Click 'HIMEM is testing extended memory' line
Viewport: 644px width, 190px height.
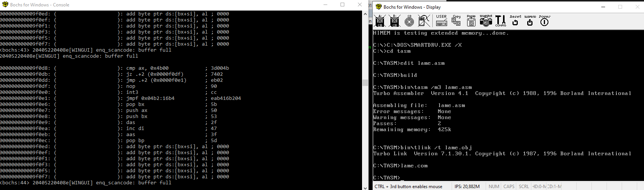tap(441, 33)
